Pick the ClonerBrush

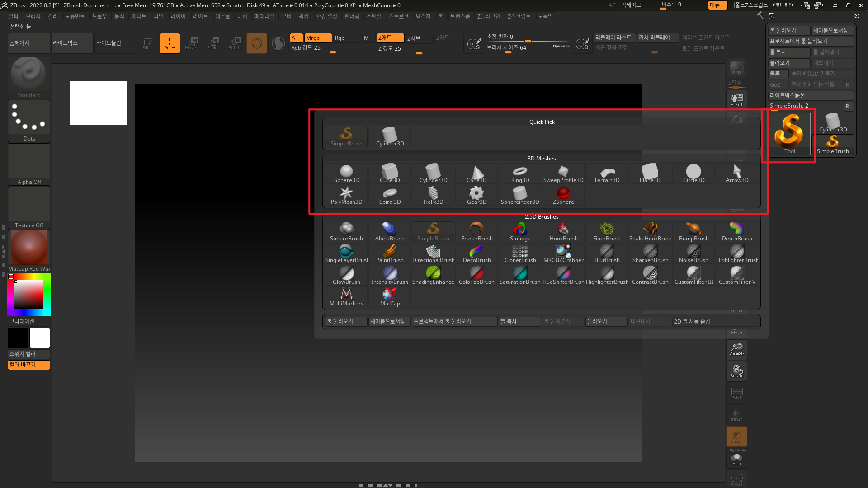point(520,254)
